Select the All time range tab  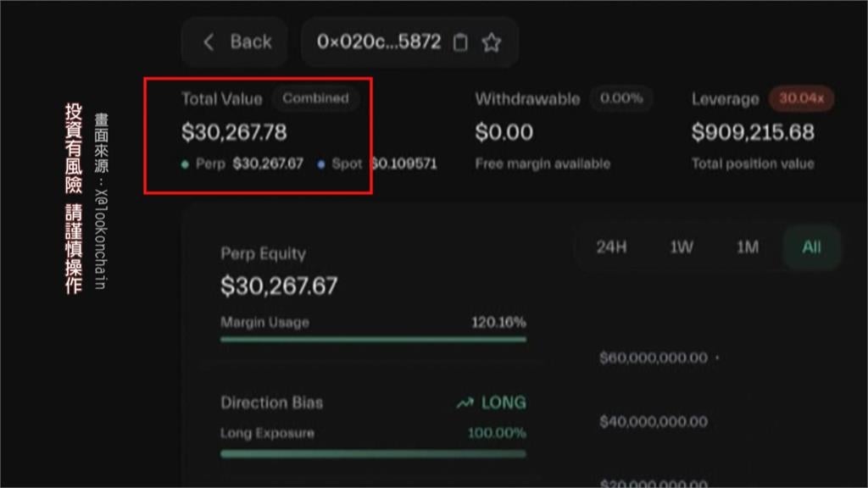point(811,247)
